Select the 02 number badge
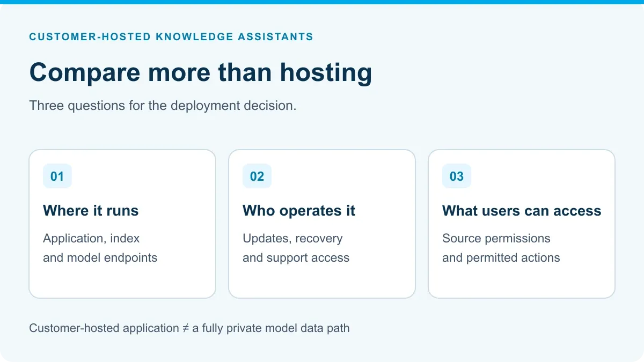 tap(257, 176)
